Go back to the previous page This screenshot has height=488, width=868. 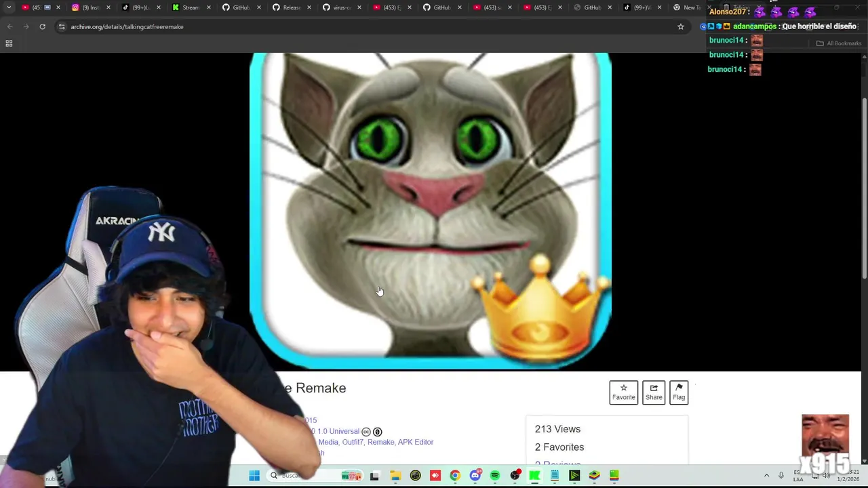(x=9, y=26)
